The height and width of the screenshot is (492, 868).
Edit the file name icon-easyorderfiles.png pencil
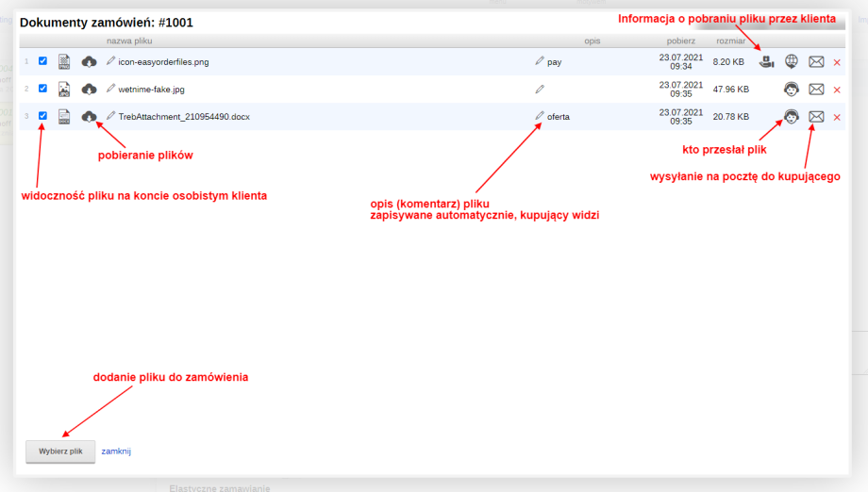tap(110, 61)
